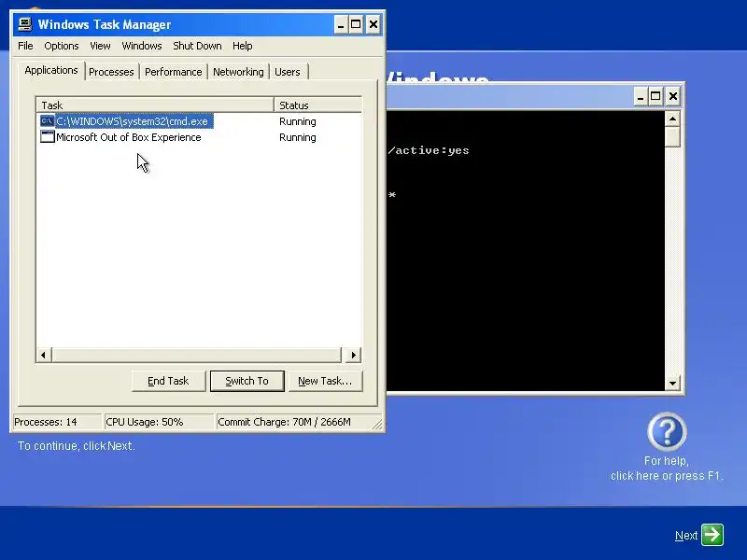747x560 pixels.
Task: Sort by the Task column header
Action: point(155,105)
